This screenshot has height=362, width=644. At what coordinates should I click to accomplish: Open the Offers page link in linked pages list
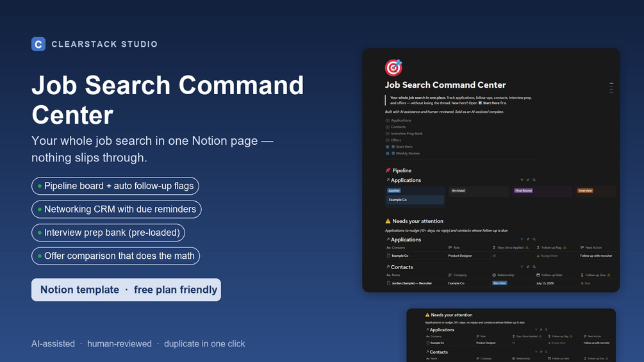point(393,140)
